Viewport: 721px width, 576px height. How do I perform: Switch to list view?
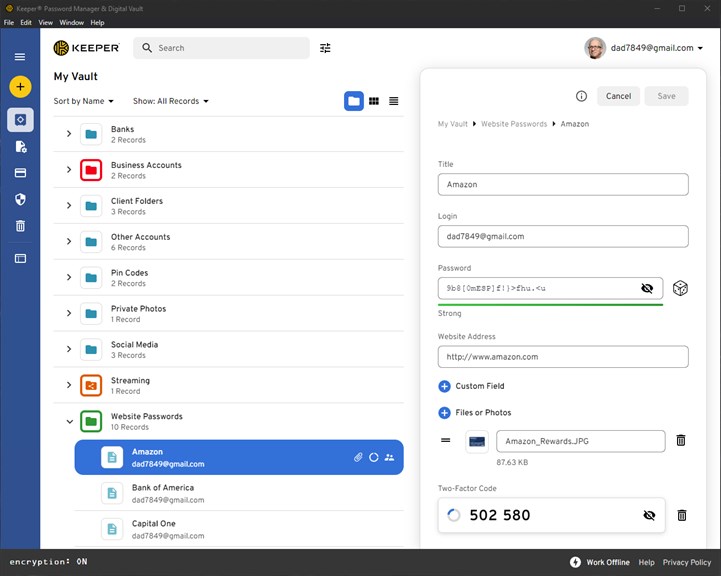394,101
